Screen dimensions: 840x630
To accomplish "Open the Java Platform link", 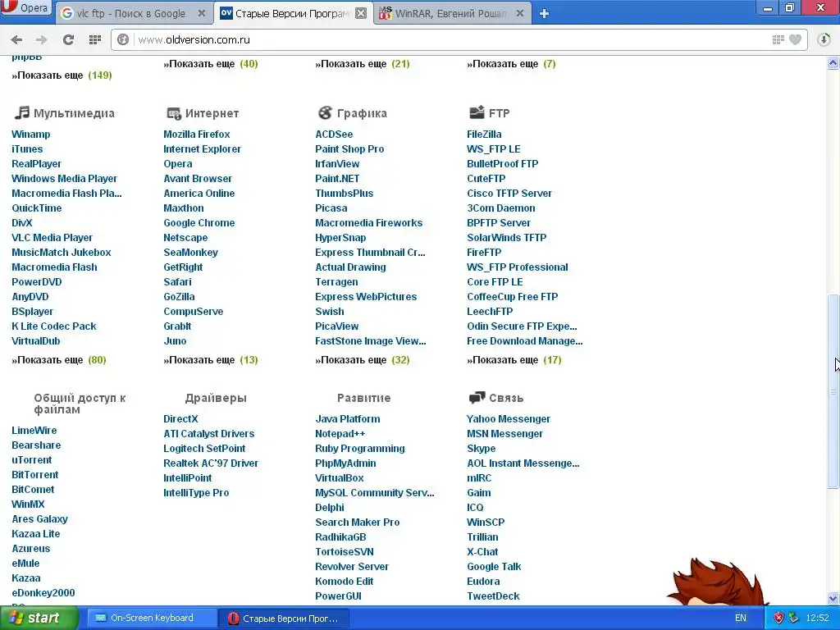I will click(347, 419).
